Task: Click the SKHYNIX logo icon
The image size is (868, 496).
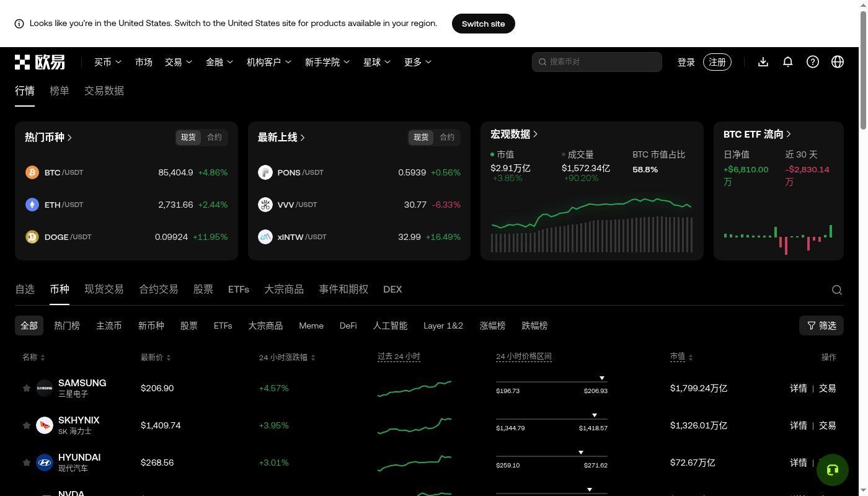Action: pos(45,425)
